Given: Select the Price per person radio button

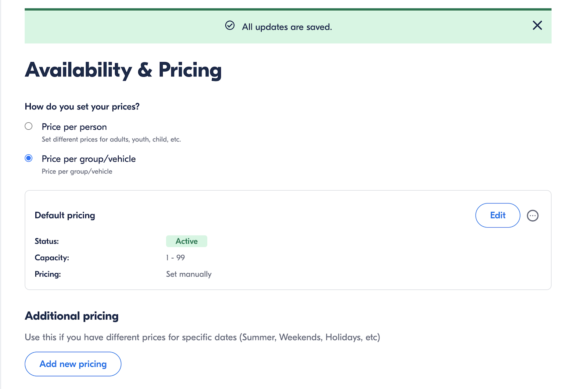Looking at the screenshot, I should pos(28,126).
